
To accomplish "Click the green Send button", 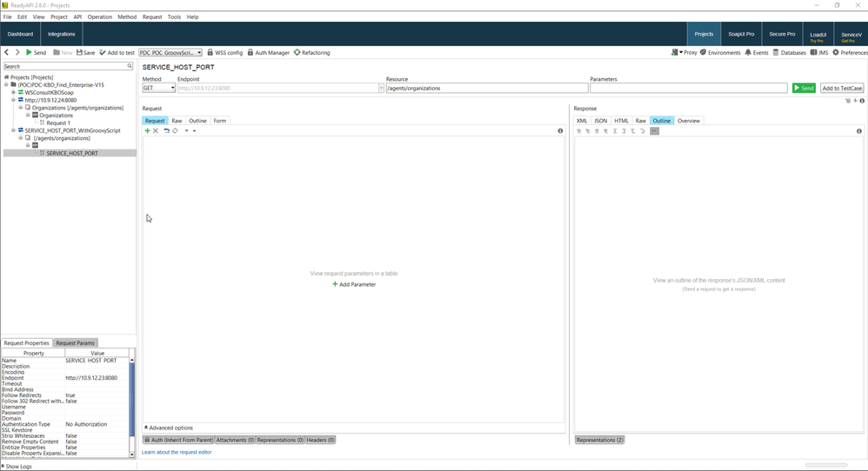I will pyautogui.click(x=804, y=88).
